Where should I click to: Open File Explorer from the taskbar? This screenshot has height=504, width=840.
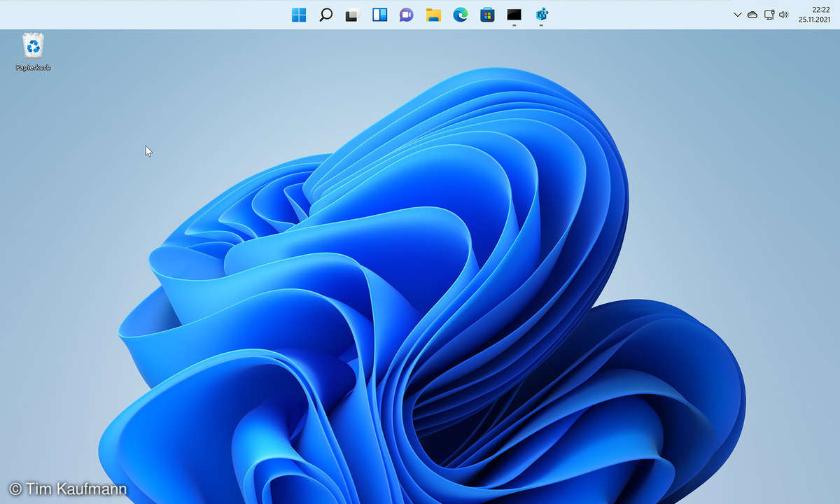coord(433,15)
